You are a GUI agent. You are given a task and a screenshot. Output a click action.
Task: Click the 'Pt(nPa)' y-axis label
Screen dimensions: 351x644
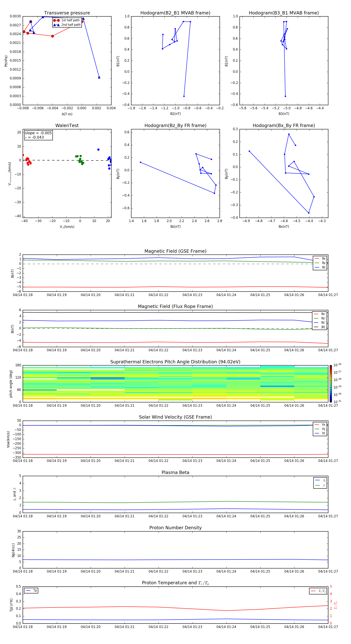click(6, 61)
